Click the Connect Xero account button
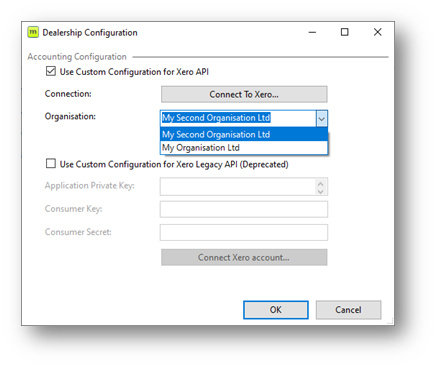The image size is (437, 368). point(244,257)
